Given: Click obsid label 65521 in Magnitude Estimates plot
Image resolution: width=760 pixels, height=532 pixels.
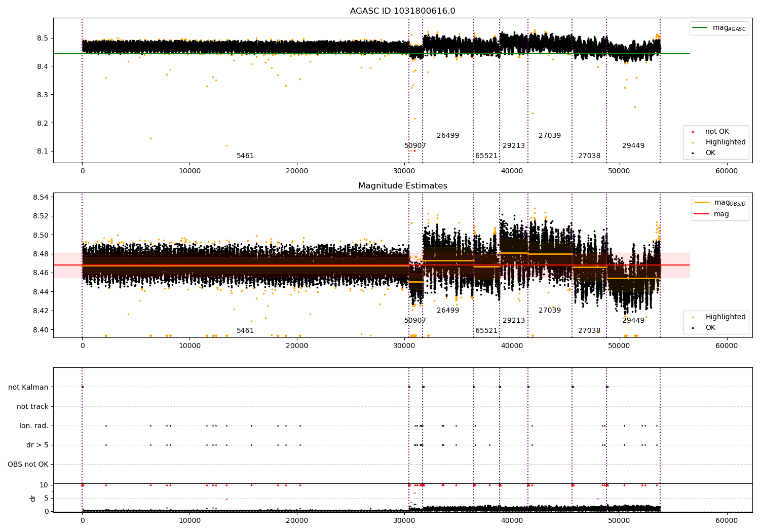Looking at the screenshot, I should 486,331.
